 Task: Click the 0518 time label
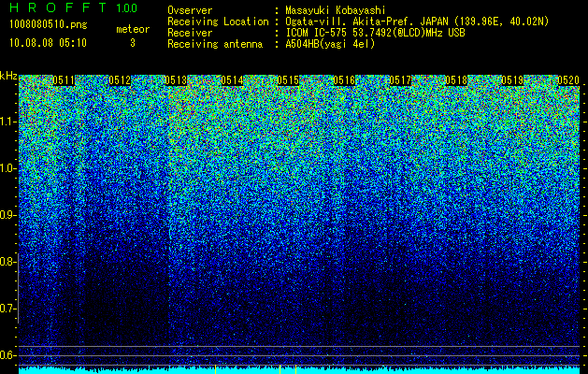point(456,80)
